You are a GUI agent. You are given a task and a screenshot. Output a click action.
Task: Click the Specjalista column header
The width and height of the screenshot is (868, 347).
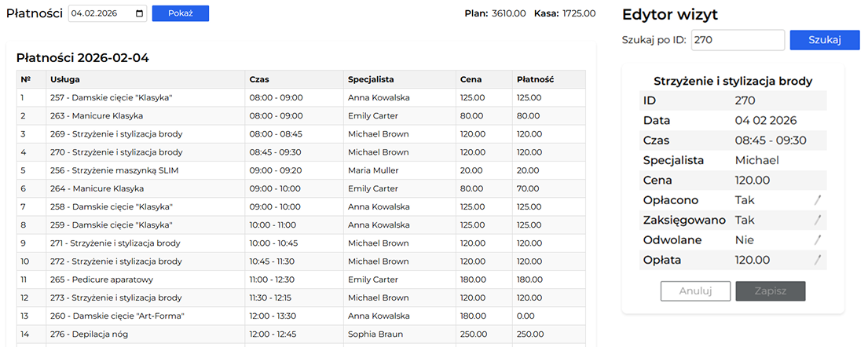pos(371,79)
